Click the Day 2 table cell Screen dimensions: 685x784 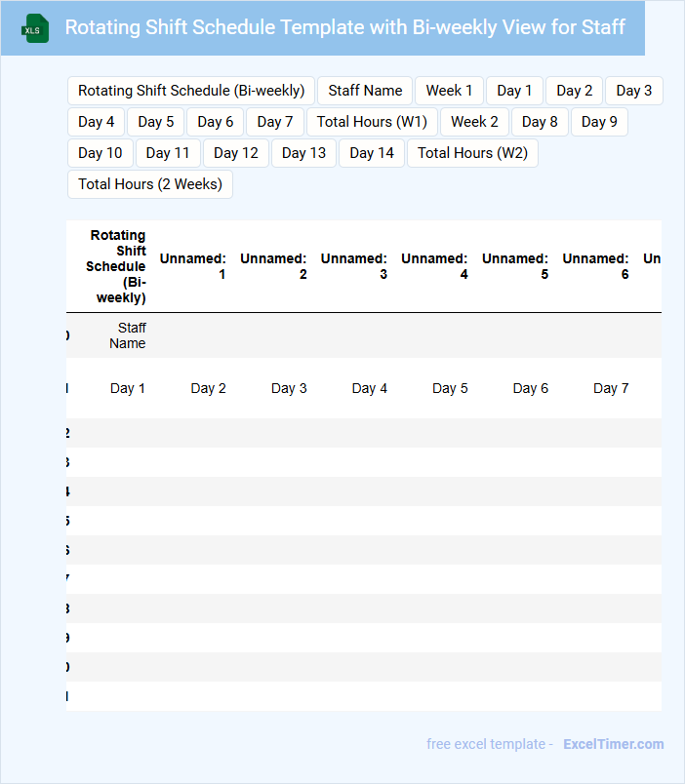208,388
